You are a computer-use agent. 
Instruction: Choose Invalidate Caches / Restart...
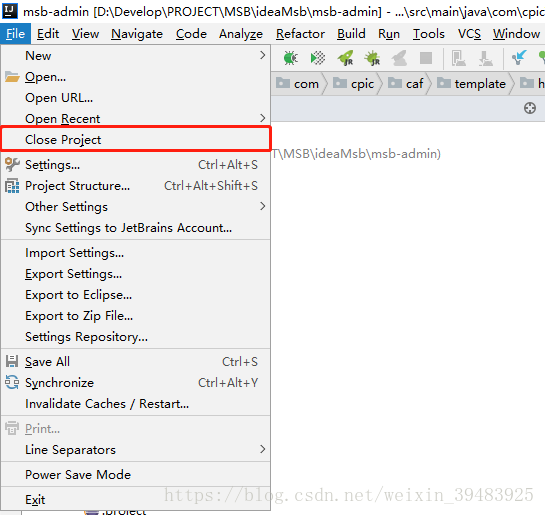point(136,403)
